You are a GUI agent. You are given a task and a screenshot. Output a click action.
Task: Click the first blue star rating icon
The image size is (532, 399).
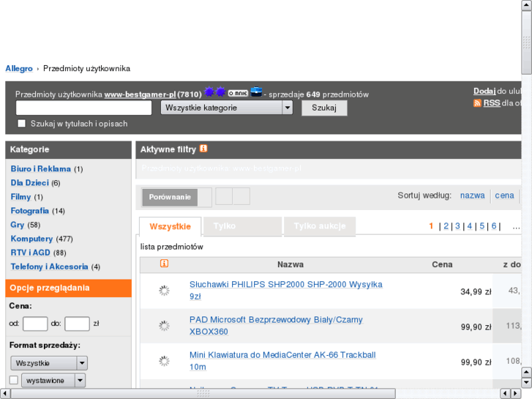pyautogui.click(x=209, y=92)
